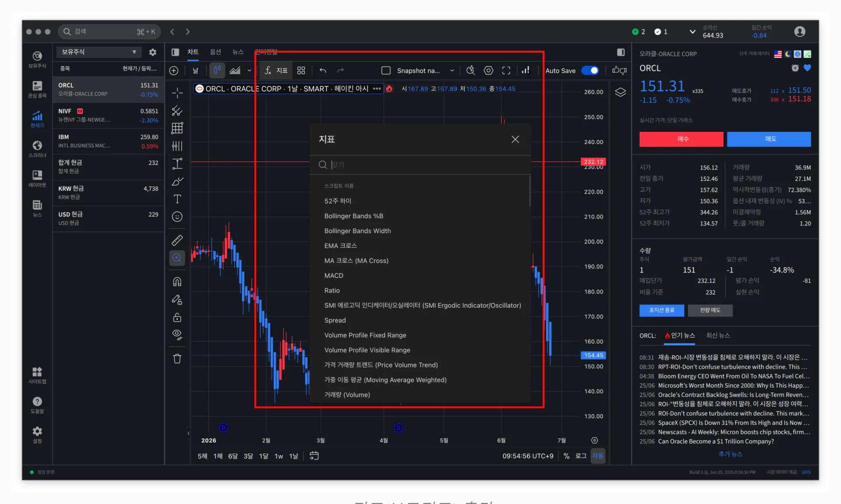Viewport: 841px width, 504px height.
Task: Toggle hide drawings eye icon
Action: [x=177, y=335]
